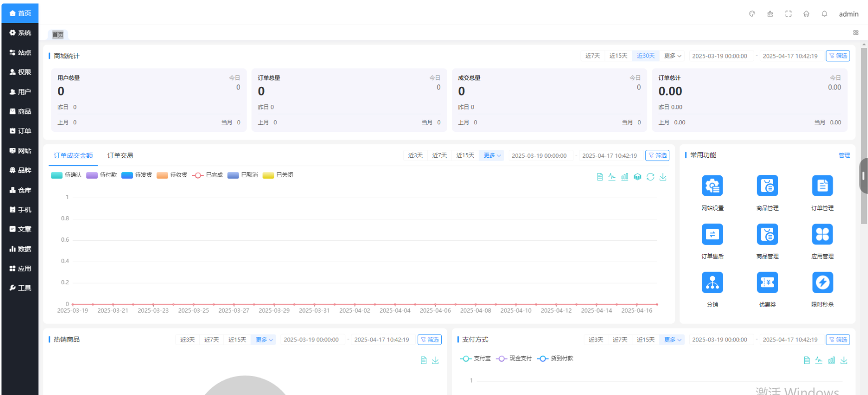Switch to 订单成交金额 tab

[73, 155]
